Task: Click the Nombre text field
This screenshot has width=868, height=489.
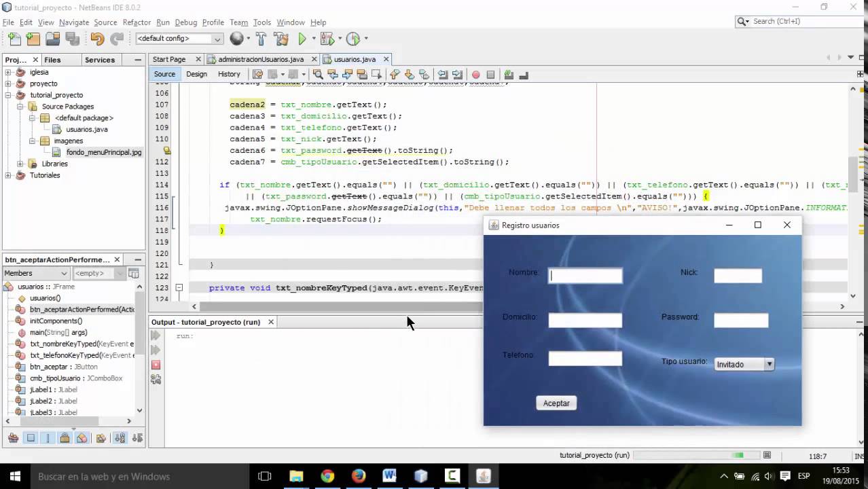Action: (x=585, y=276)
